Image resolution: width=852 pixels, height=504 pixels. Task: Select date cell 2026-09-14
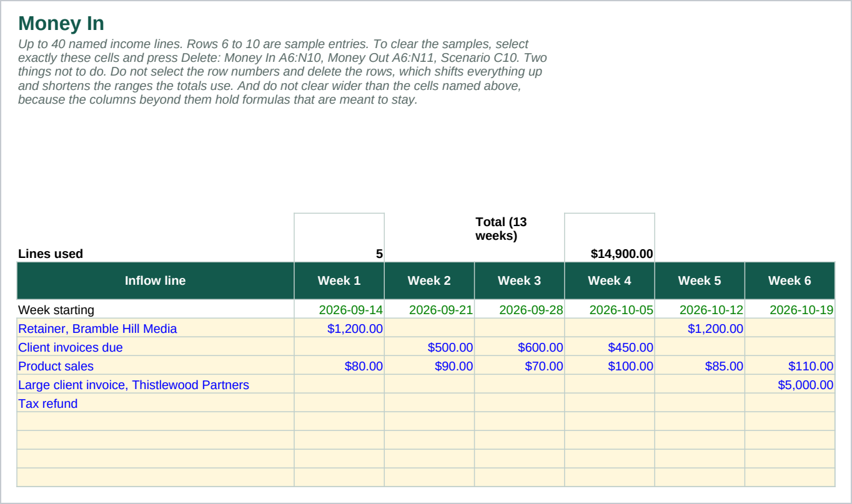click(x=339, y=310)
